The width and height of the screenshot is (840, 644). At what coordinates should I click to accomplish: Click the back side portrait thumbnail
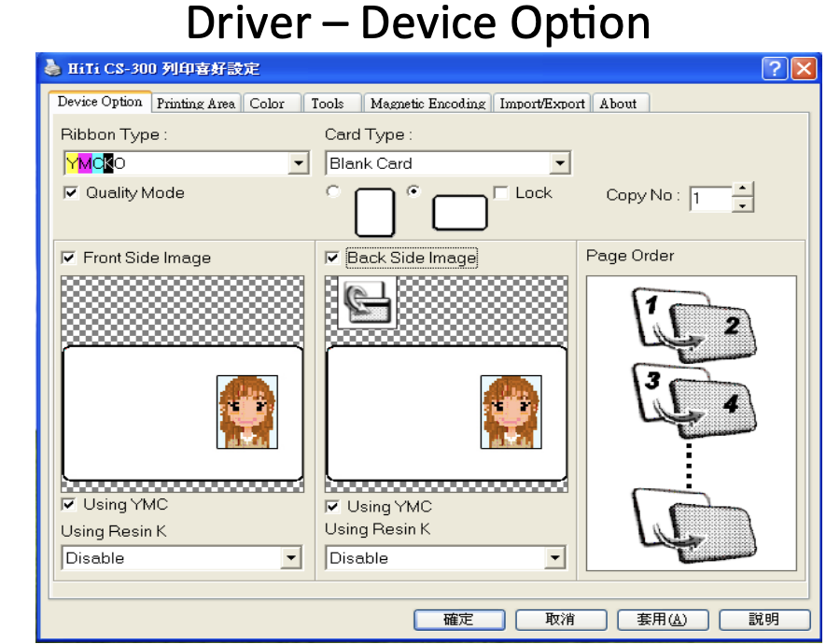pyautogui.click(x=511, y=412)
